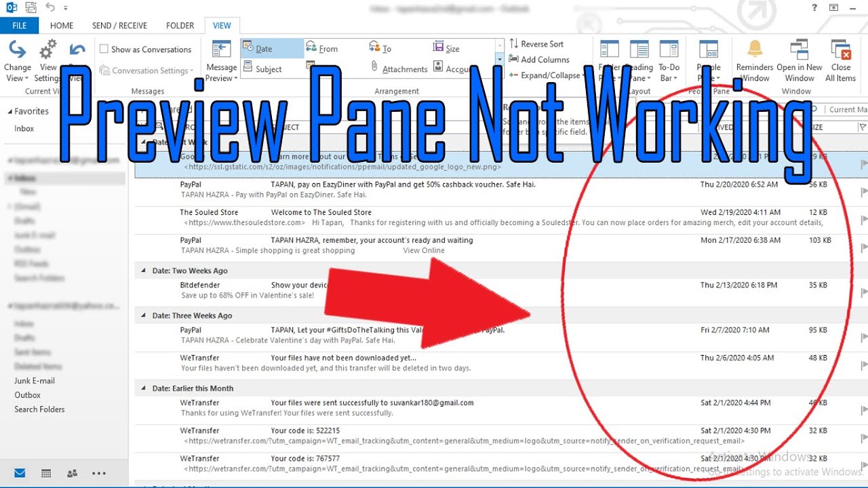Open navigation more options ellipsis
868x488 pixels.
point(99,473)
